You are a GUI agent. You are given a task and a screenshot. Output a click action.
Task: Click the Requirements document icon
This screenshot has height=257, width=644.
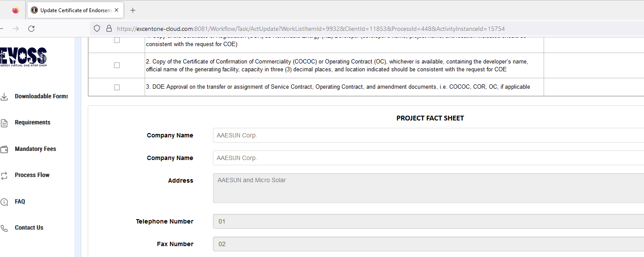point(4,123)
